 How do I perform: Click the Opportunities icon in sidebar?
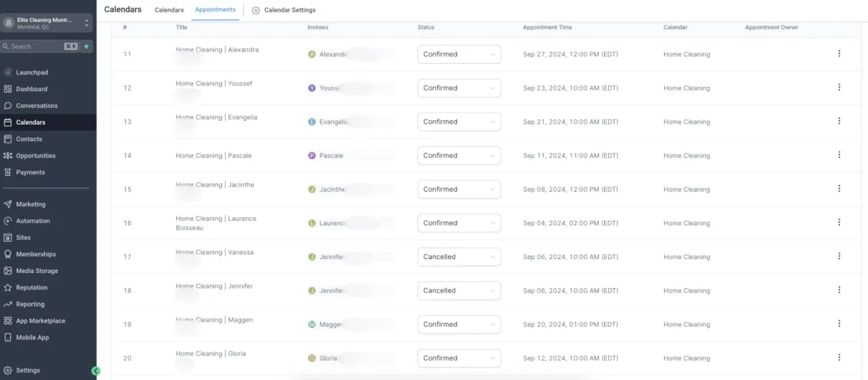coord(8,156)
